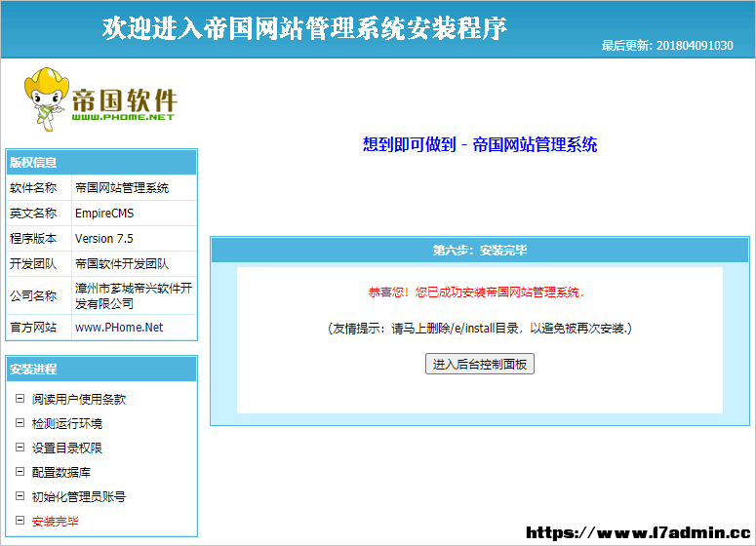
Task: Select the 初始化管理员账号 step text
Action: (x=79, y=496)
